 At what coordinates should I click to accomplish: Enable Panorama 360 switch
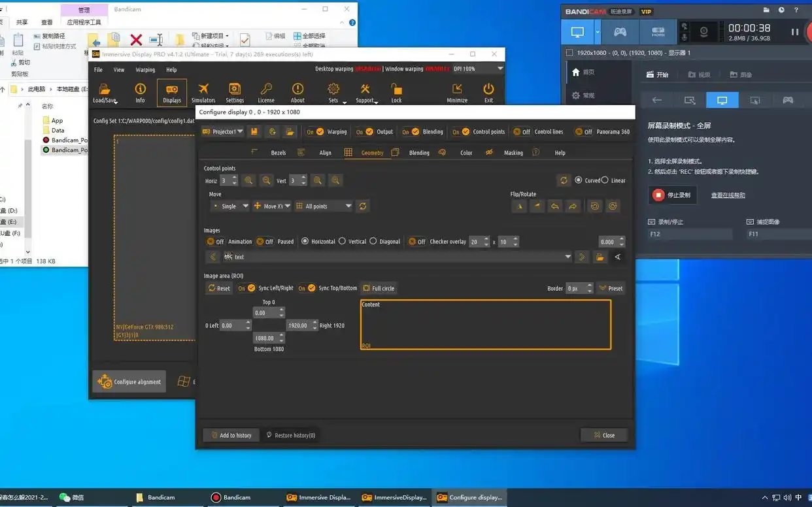584,131
